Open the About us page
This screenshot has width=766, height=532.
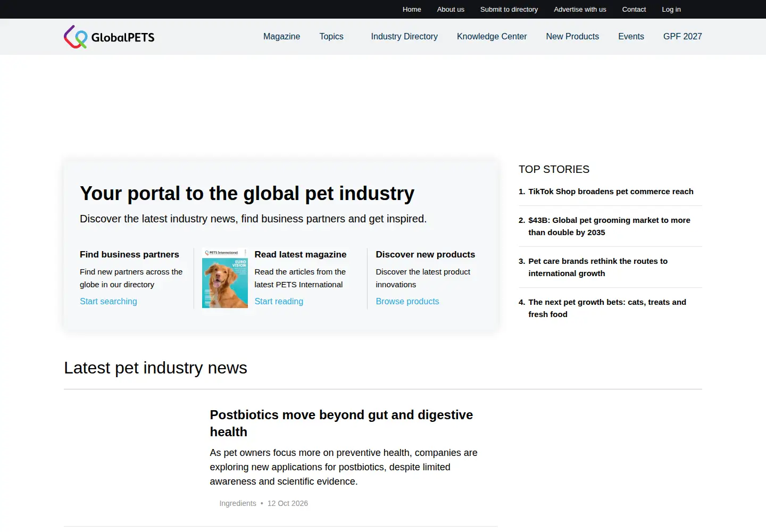point(451,10)
